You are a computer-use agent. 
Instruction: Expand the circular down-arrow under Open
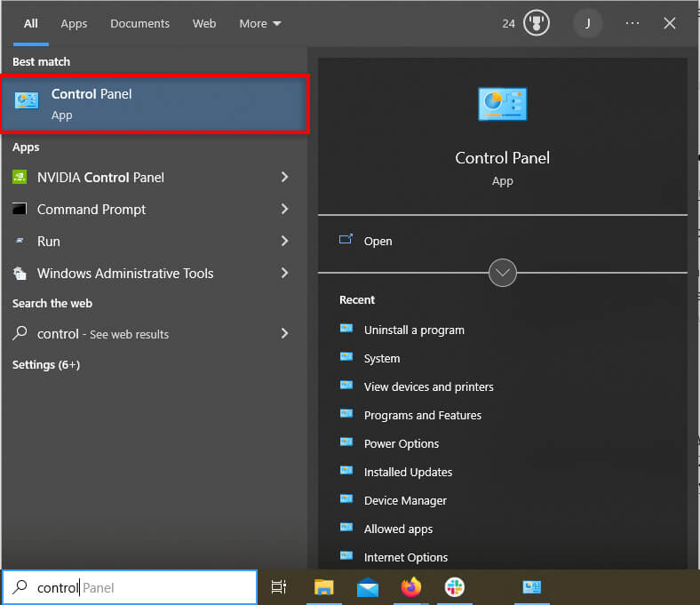click(503, 273)
